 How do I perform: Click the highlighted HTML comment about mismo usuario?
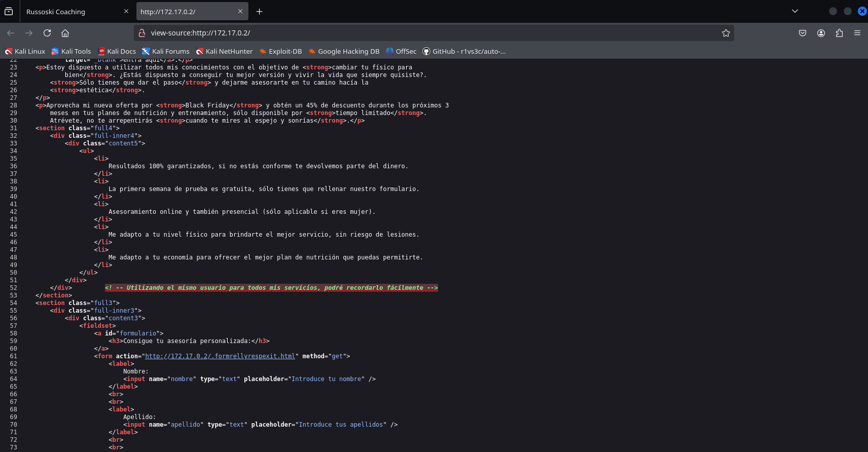[x=271, y=288]
